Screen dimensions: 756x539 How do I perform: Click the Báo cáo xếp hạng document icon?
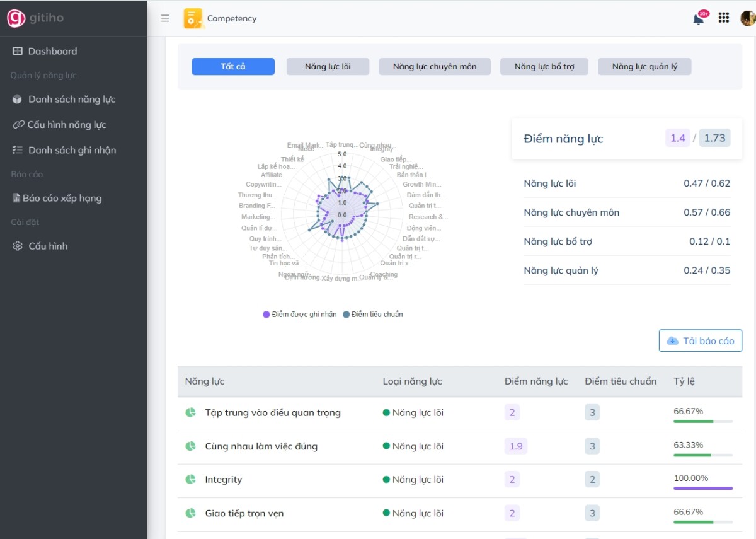[x=16, y=198]
